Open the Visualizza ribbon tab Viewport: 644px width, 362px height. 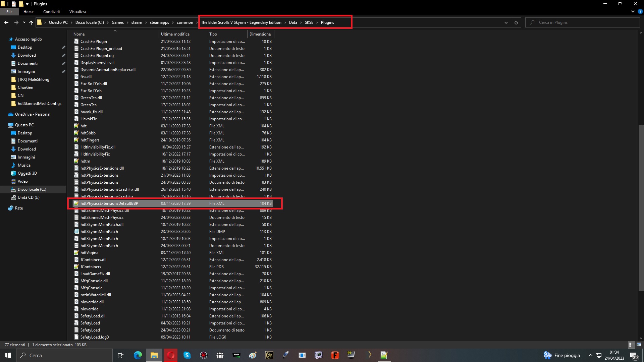tap(77, 11)
